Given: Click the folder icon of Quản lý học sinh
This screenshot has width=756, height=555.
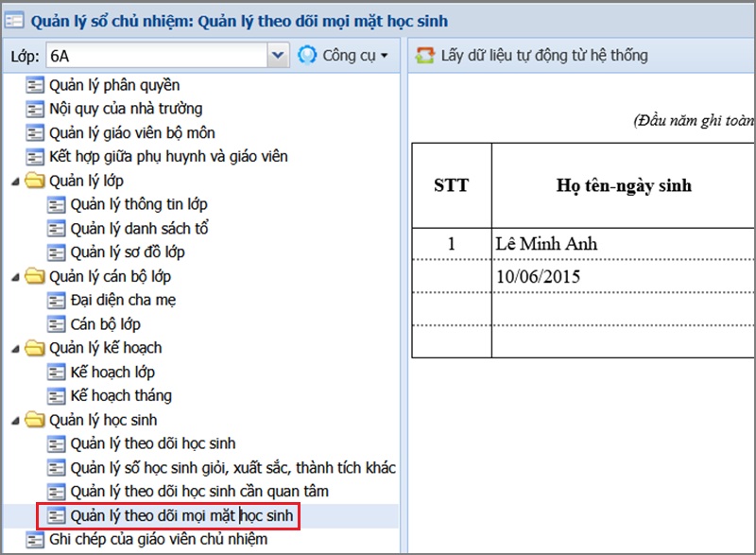Looking at the screenshot, I should 35,420.
